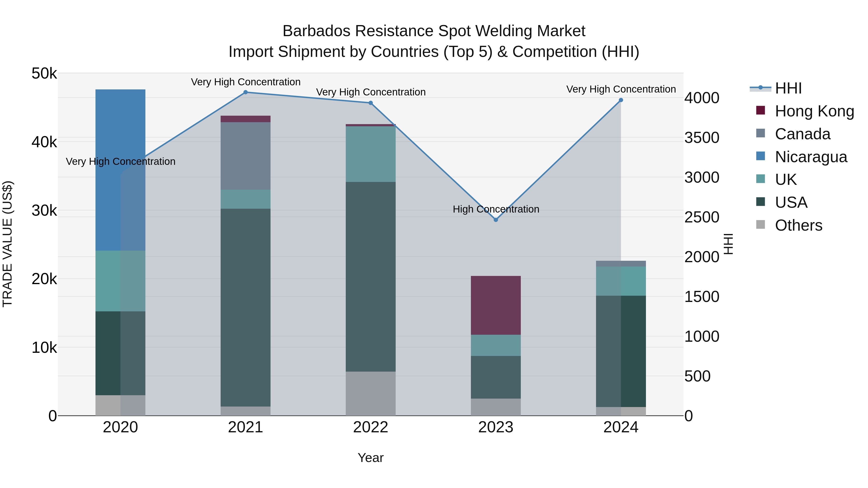Click the USA segment in 2023 bar
Screen dimensions: 868x488
[x=496, y=377]
